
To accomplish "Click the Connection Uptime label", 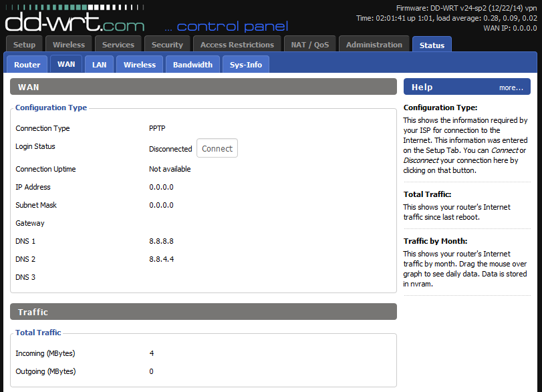I will point(45,169).
